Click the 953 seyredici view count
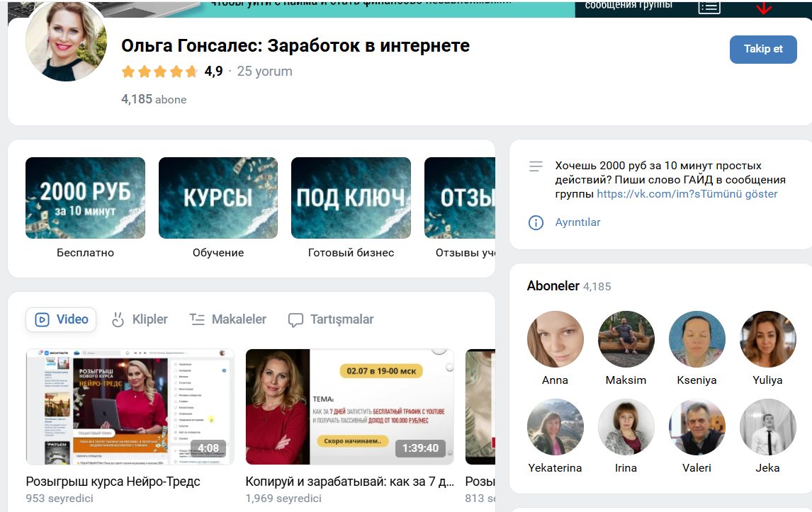 tap(60, 499)
